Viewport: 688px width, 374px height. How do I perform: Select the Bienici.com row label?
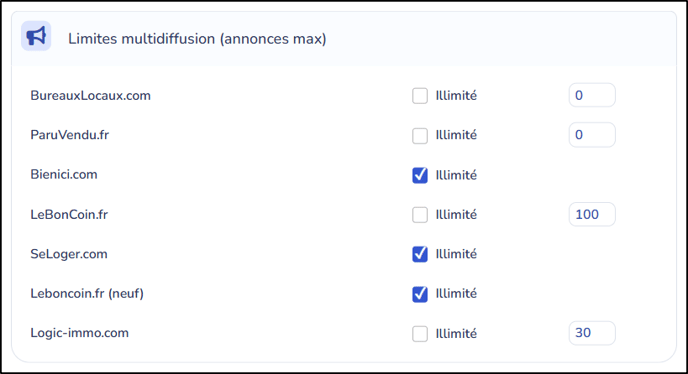(x=64, y=174)
